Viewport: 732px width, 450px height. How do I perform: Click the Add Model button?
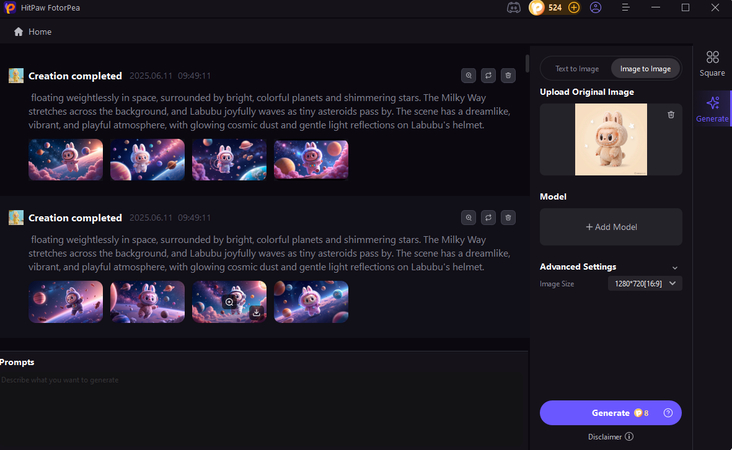coord(610,228)
